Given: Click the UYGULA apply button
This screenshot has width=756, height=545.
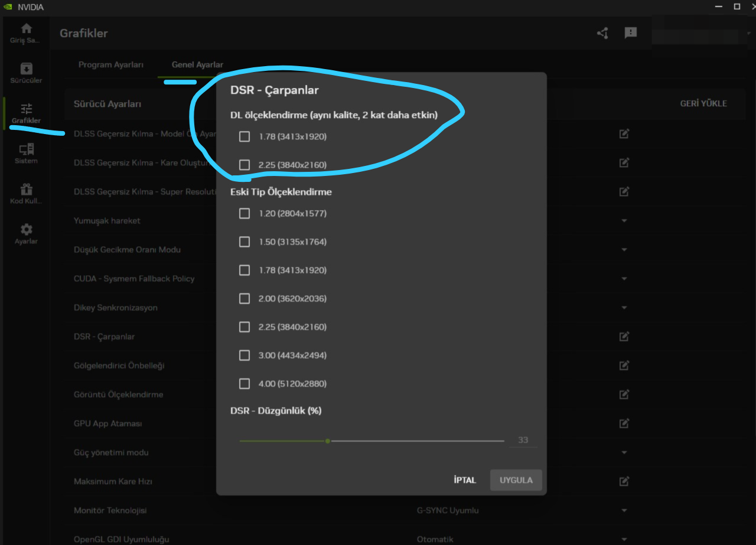Looking at the screenshot, I should [x=516, y=480].
